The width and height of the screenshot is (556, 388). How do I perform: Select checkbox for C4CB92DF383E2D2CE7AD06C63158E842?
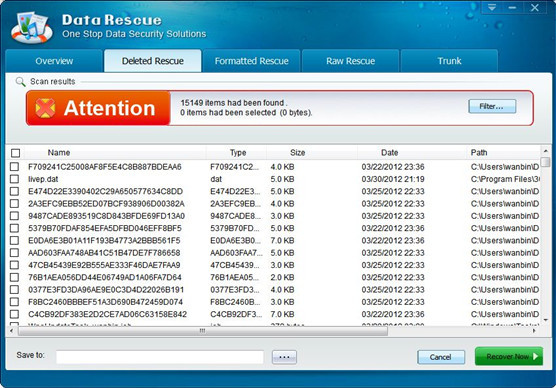coord(15,314)
